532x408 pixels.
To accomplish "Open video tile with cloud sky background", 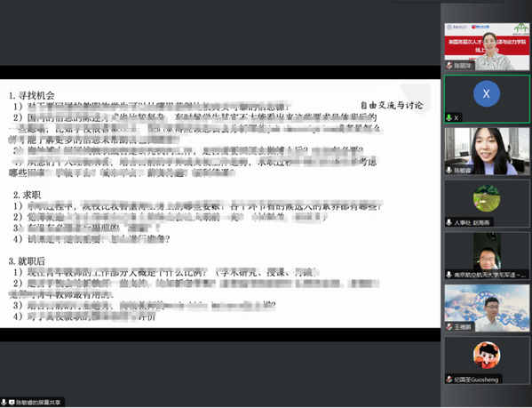I will pyautogui.click(x=487, y=308).
